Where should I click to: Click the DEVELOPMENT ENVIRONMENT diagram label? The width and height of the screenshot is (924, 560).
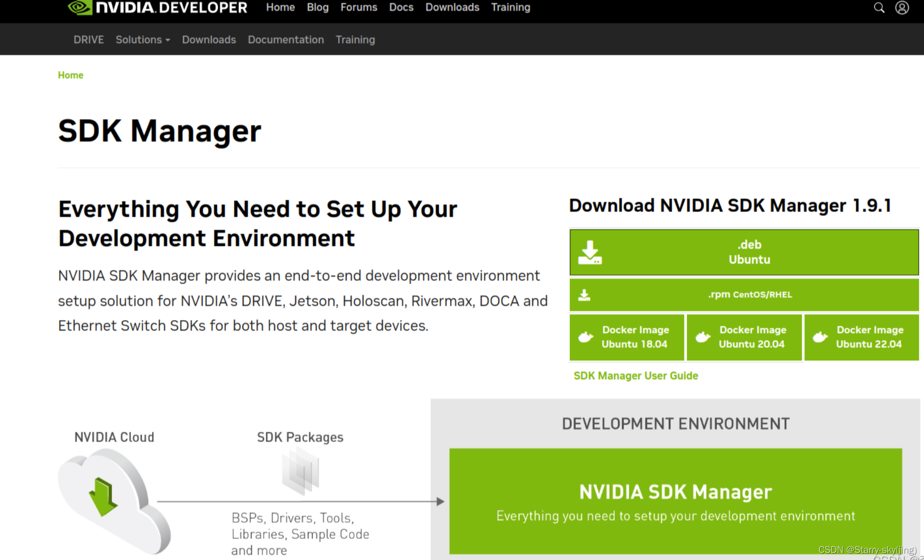tap(675, 424)
